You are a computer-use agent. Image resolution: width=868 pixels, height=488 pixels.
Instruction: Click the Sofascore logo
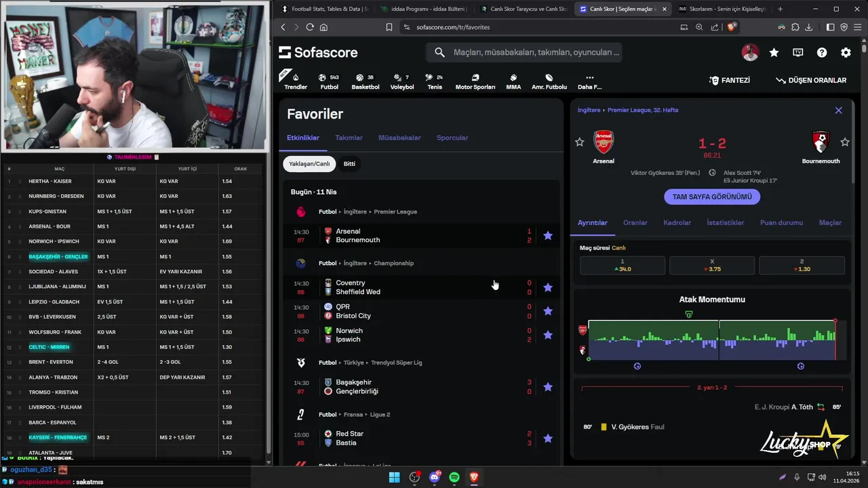(x=318, y=52)
